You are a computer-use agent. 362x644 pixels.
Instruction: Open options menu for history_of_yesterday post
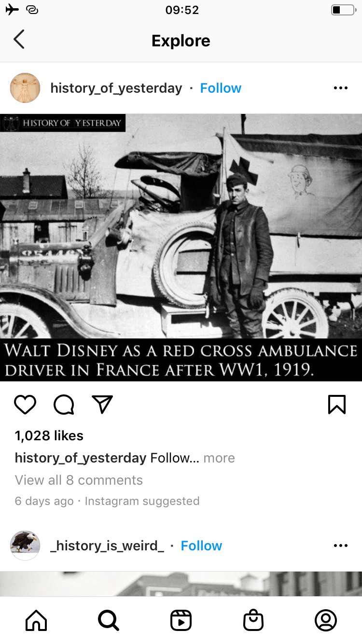(x=341, y=88)
